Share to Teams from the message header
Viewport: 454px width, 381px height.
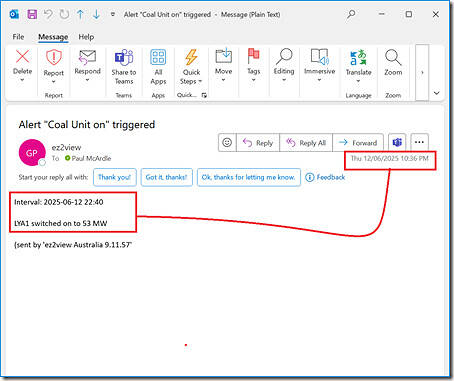pos(397,143)
